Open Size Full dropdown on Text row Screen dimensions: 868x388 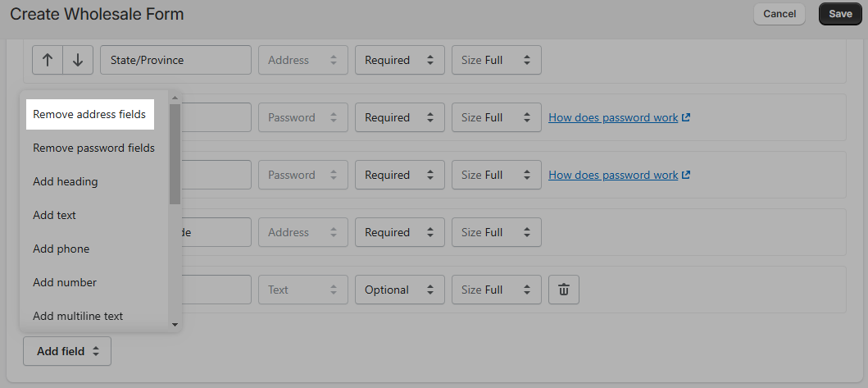point(497,290)
